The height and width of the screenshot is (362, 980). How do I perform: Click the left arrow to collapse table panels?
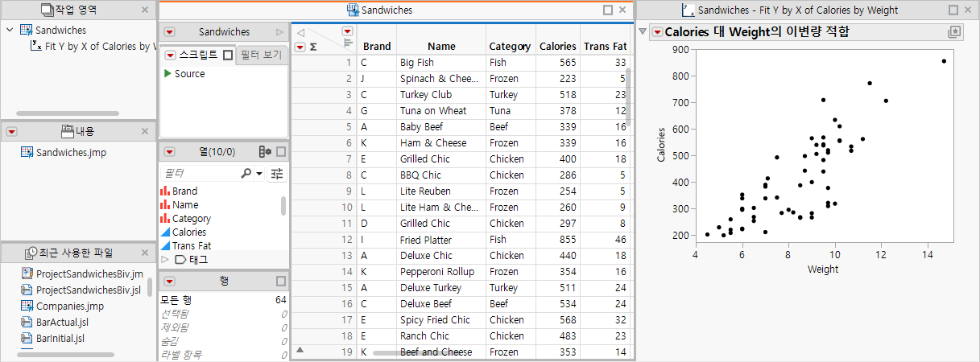[300, 32]
